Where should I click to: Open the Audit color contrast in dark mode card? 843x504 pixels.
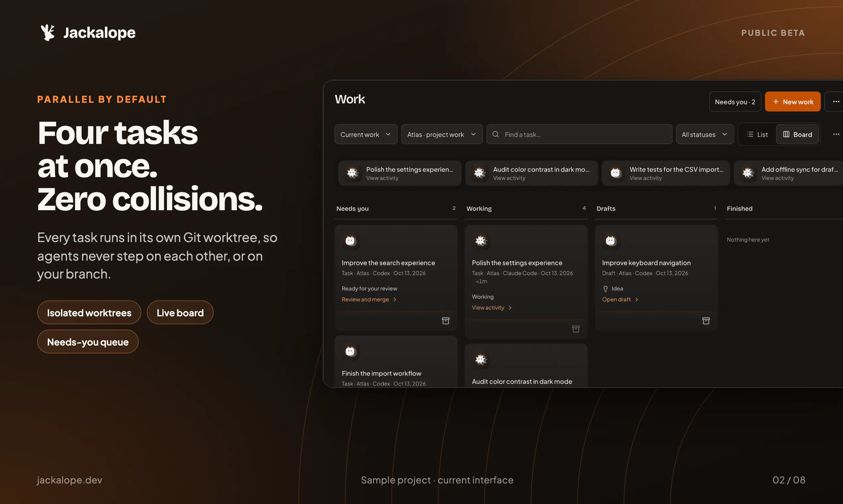[x=526, y=365]
